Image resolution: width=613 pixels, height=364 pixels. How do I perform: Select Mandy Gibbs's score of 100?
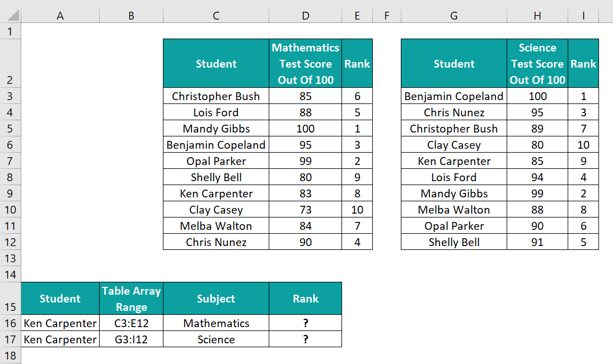305,129
